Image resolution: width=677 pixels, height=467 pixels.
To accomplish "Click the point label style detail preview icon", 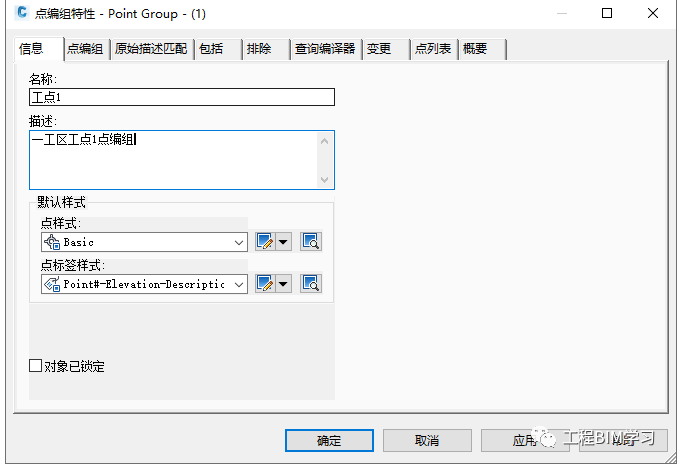I will pyautogui.click(x=311, y=284).
